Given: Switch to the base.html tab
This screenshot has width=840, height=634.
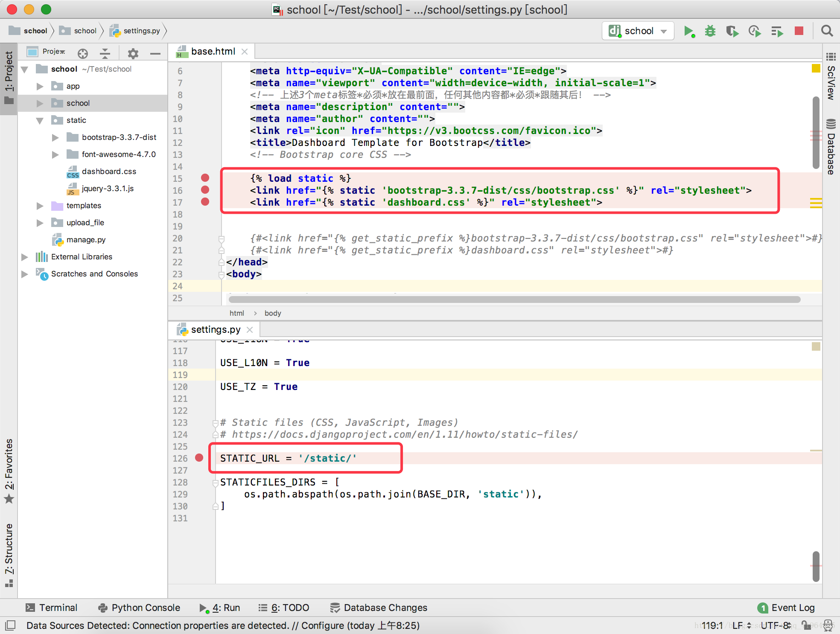Looking at the screenshot, I should coord(213,52).
